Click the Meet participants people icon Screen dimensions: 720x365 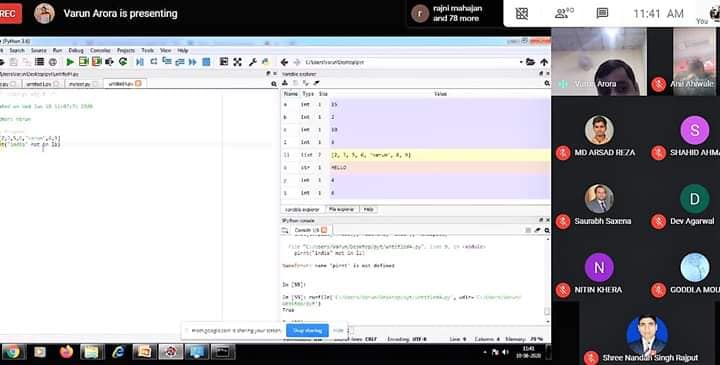coord(564,13)
